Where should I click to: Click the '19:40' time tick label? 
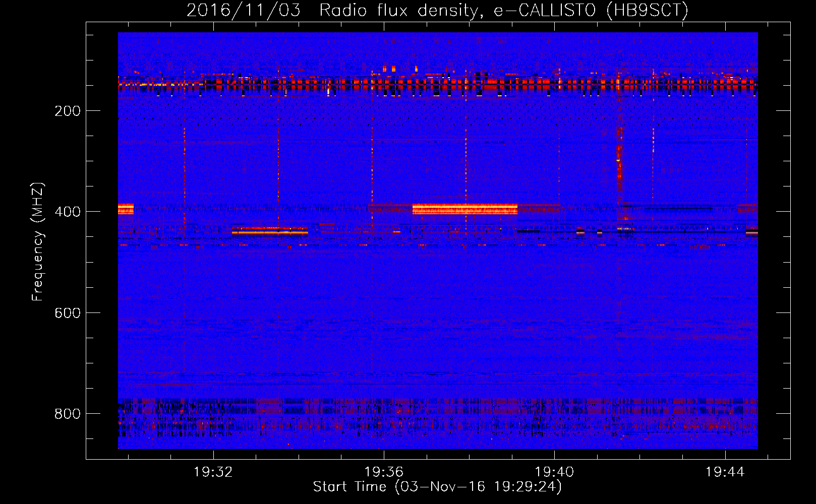click(x=554, y=472)
